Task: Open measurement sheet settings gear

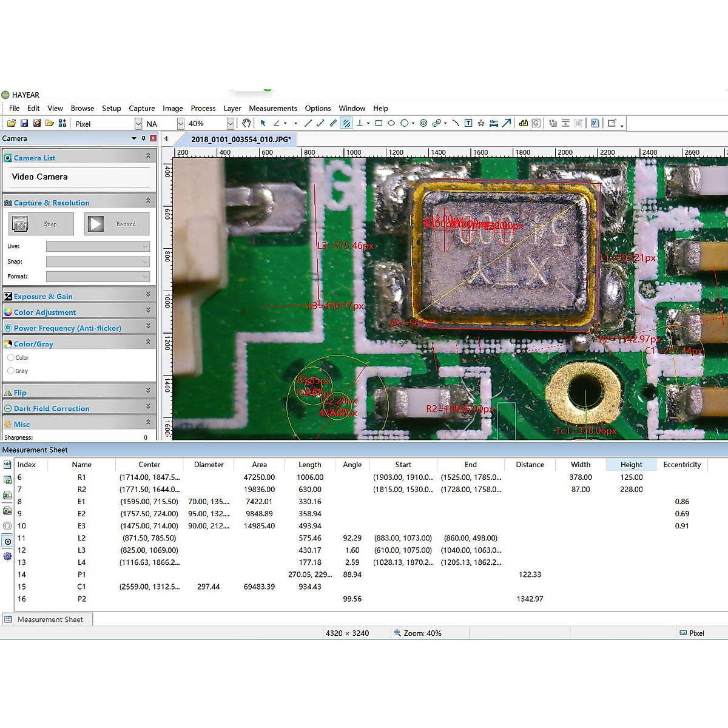Action: click(x=7, y=556)
